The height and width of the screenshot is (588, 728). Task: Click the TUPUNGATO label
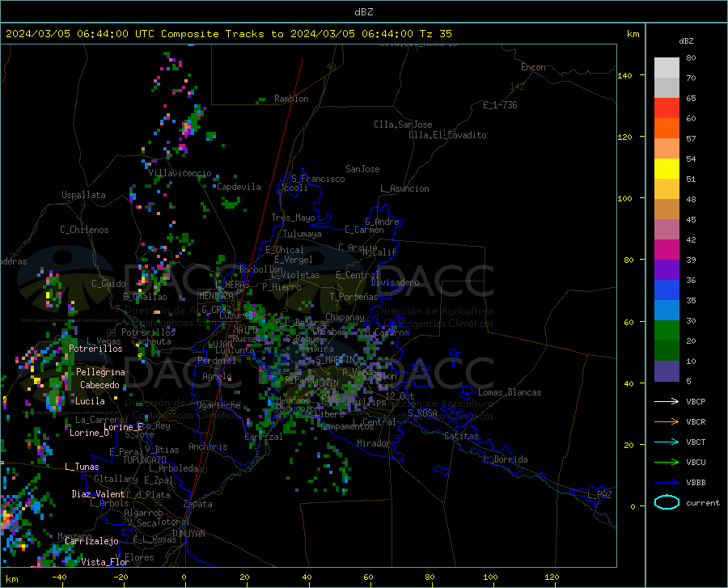point(145,460)
